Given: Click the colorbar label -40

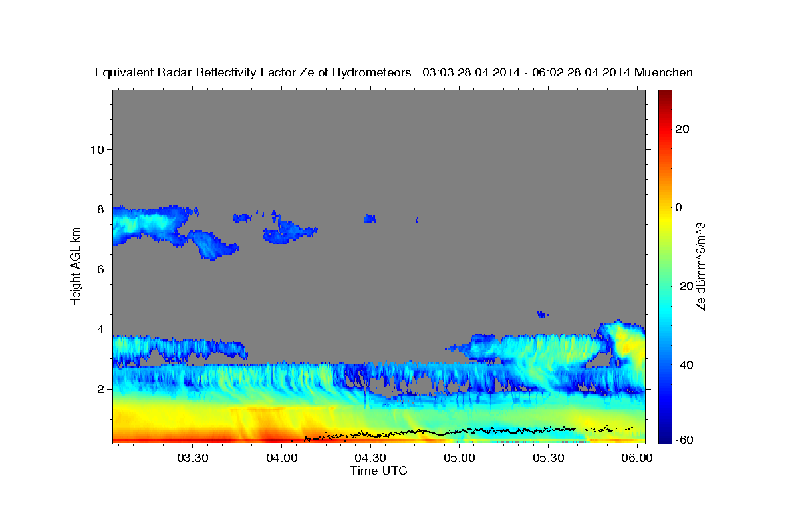Looking at the screenshot, I should (x=685, y=365).
